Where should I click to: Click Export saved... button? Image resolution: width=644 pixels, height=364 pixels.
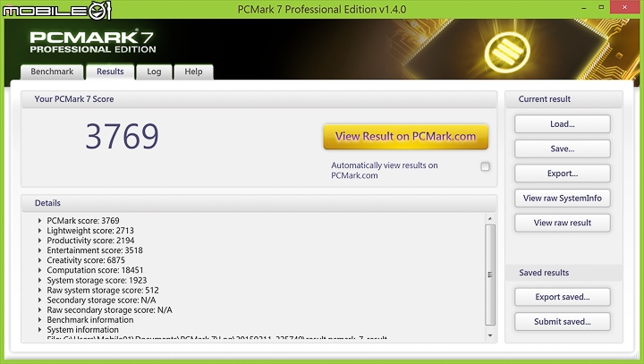pyautogui.click(x=563, y=297)
